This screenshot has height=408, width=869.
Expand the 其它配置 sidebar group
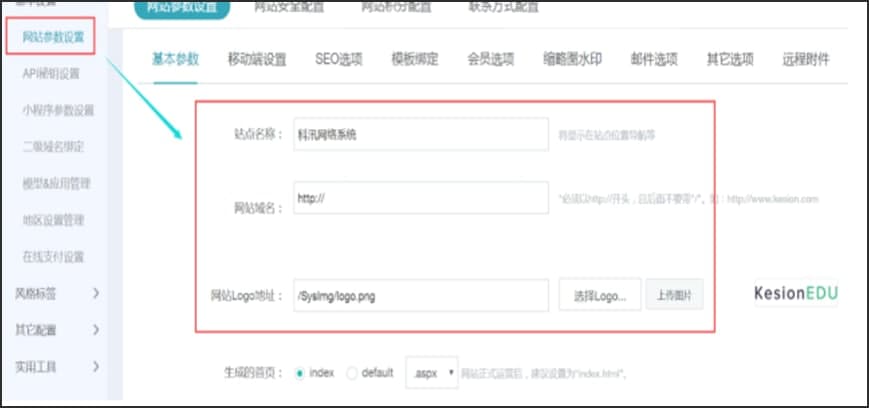pos(57,330)
